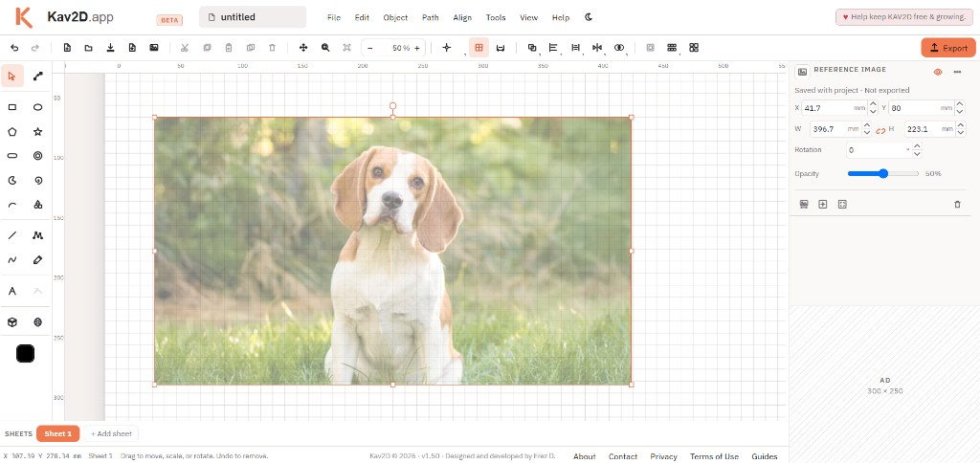Rename the untitled document field

click(253, 17)
